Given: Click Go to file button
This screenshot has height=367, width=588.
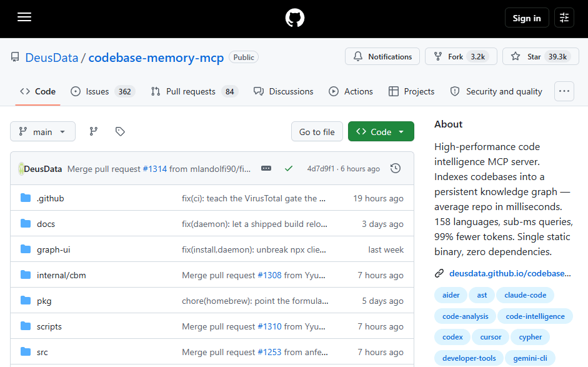Looking at the screenshot, I should tap(317, 132).
